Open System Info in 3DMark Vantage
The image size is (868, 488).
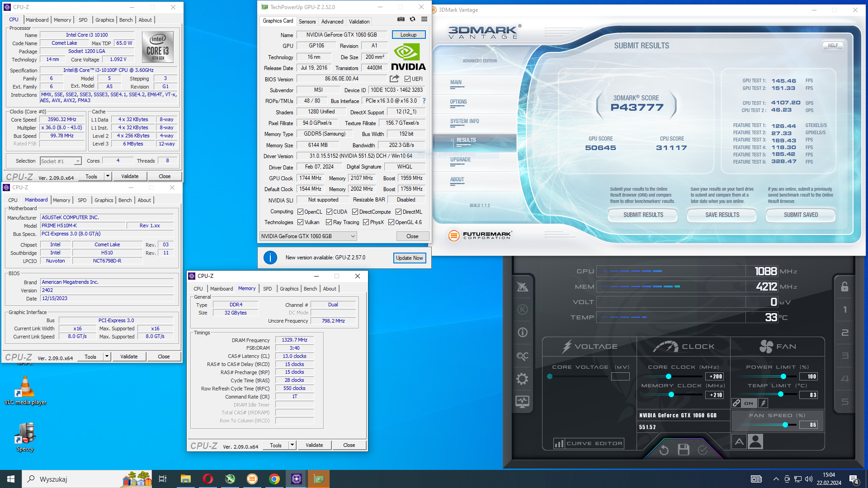coord(464,121)
